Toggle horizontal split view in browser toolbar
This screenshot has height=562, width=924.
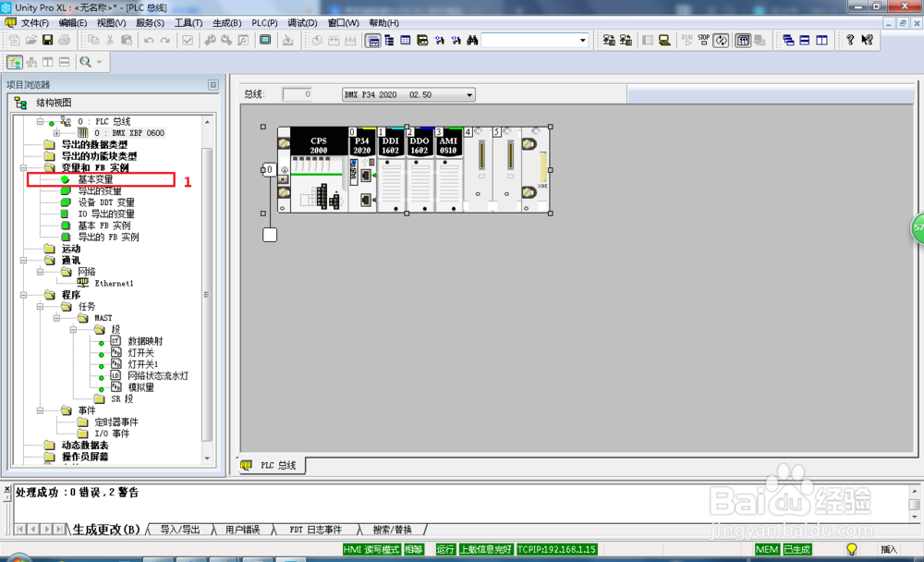pyautogui.click(x=65, y=62)
